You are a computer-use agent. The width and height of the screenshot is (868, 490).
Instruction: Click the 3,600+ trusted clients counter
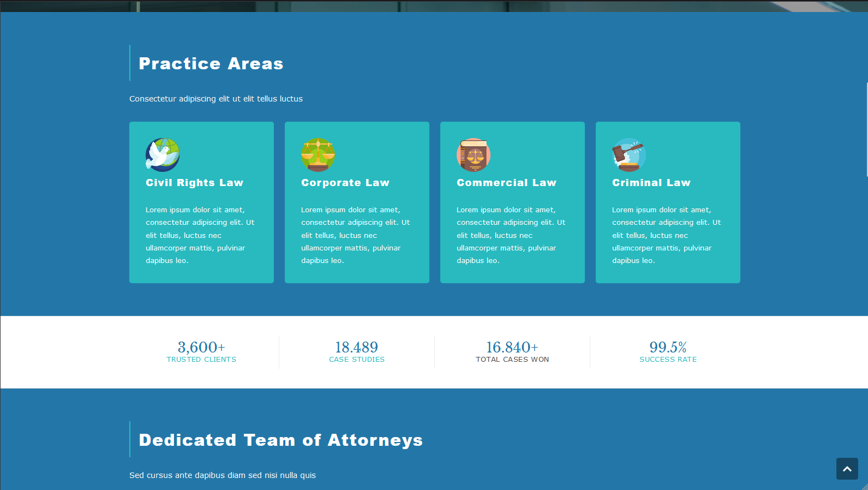pos(201,347)
